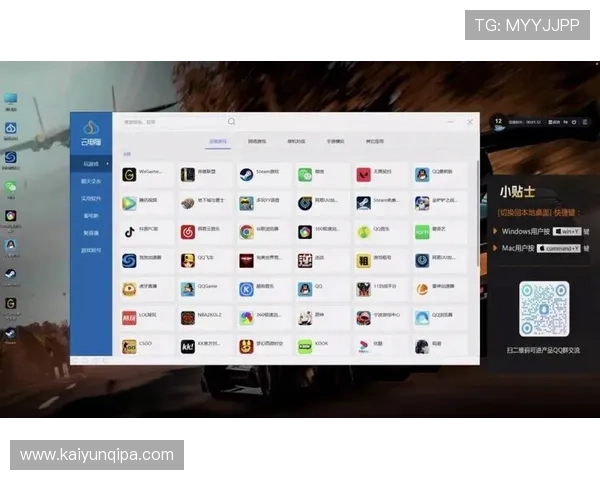Image resolution: width=600 pixels, height=480 pixels.
Task: Switch to the first underlined category tab
Action: point(218,141)
